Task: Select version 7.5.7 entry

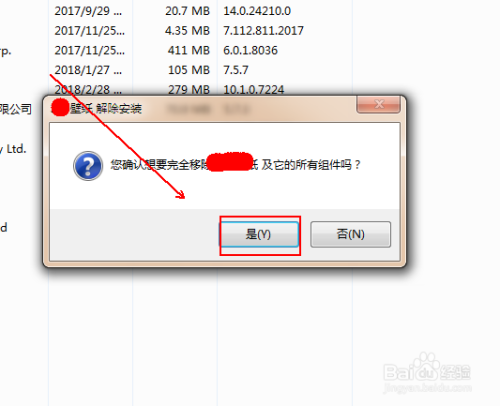Action: click(236, 70)
